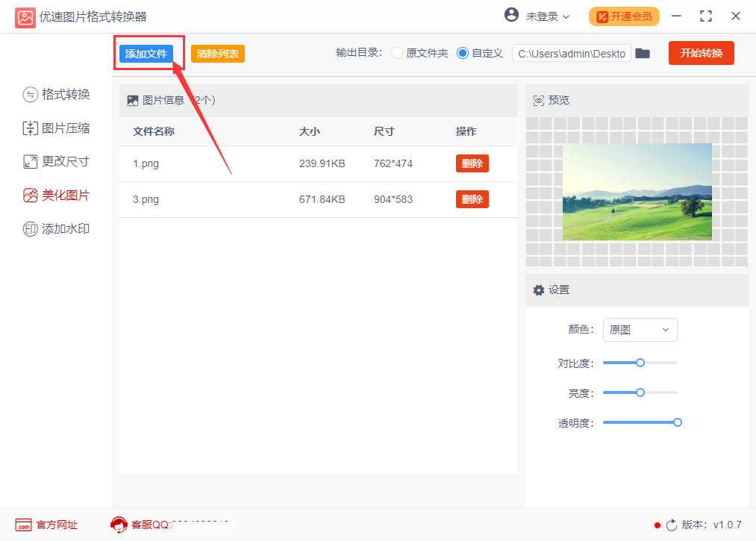The width and height of the screenshot is (756, 541).
Task: Click the 客服 headset icon
Action: pos(119,525)
